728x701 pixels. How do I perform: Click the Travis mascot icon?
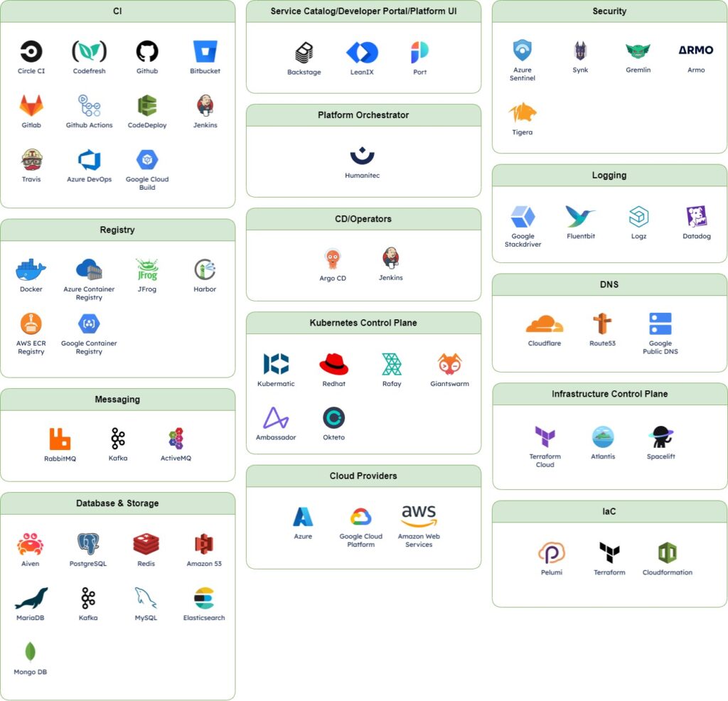(x=31, y=160)
